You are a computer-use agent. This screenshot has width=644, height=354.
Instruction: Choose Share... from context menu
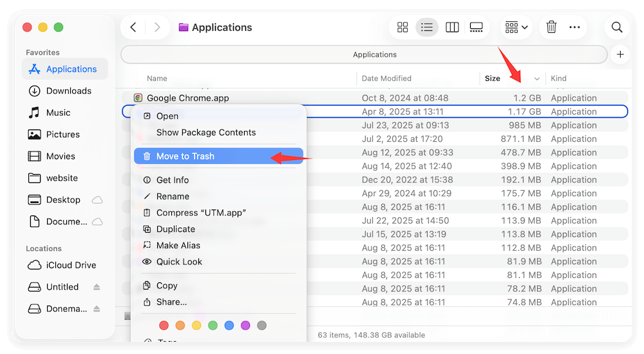coord(218,302)
